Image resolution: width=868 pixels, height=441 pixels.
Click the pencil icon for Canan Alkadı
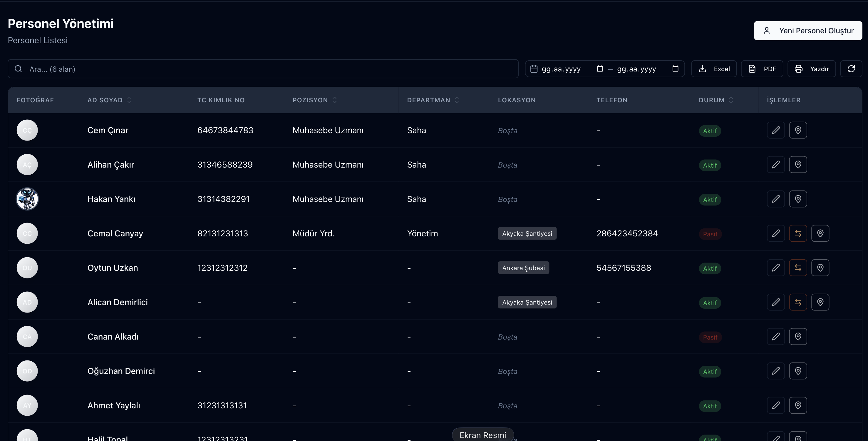point(776,336)
